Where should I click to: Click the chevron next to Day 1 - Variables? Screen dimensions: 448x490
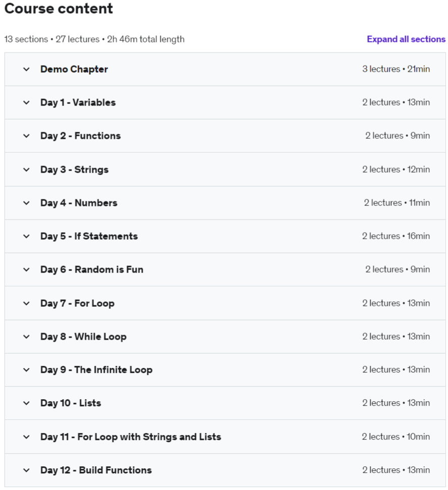27,102
